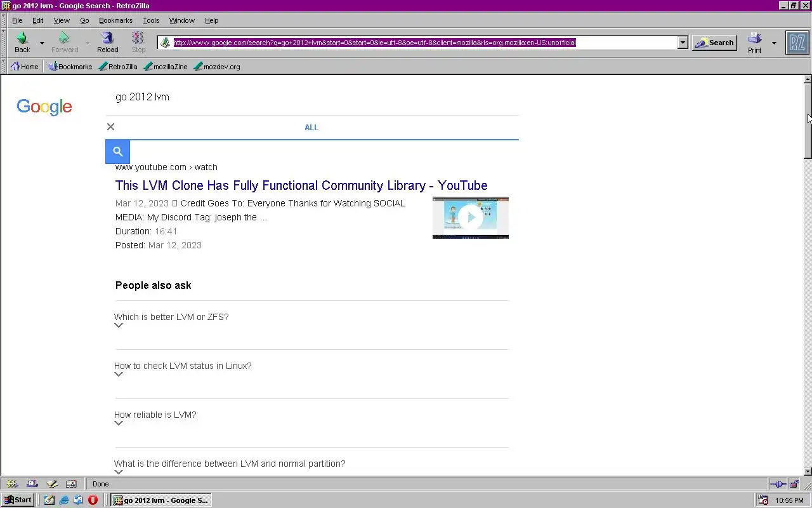Open the Print options dropdown arrow
The height and width of the screenshot is (508, 812).
[x=774, y=43]
